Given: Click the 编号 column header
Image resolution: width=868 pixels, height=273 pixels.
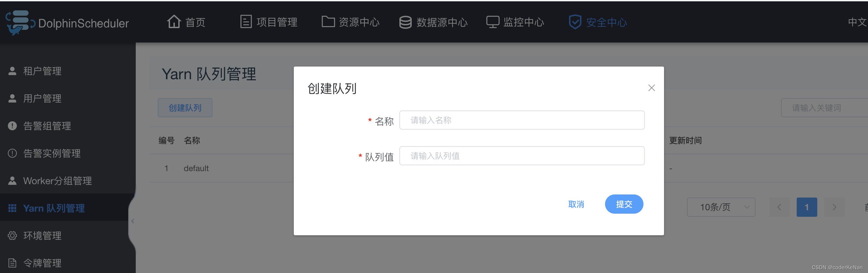Looking at the screenshot, I should (167, 140).
